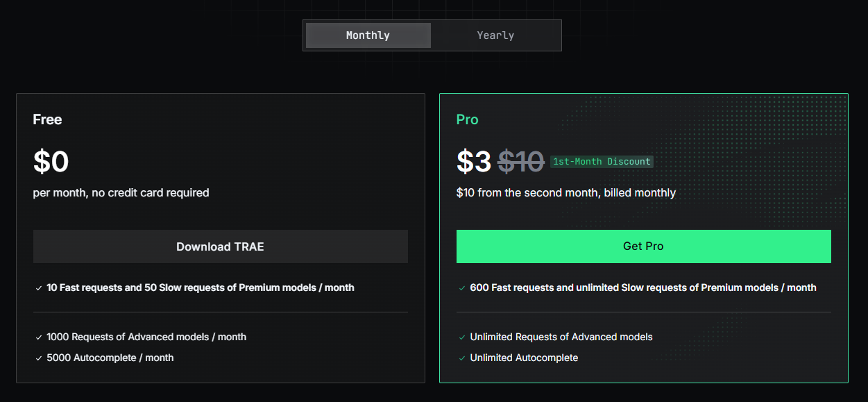Click the $3 discounted Pro price
This screenshot has height=402, width=868.
tap(474, 162)
